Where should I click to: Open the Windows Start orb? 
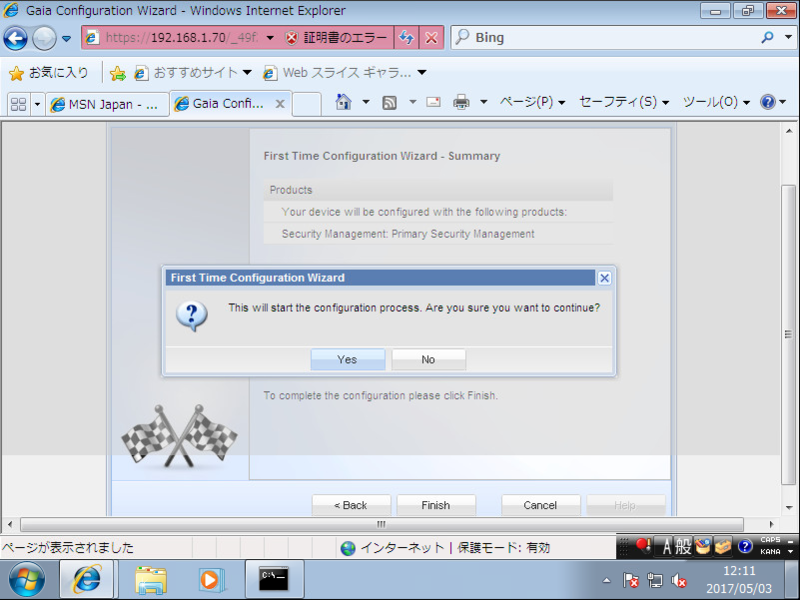tap(27, 580)
